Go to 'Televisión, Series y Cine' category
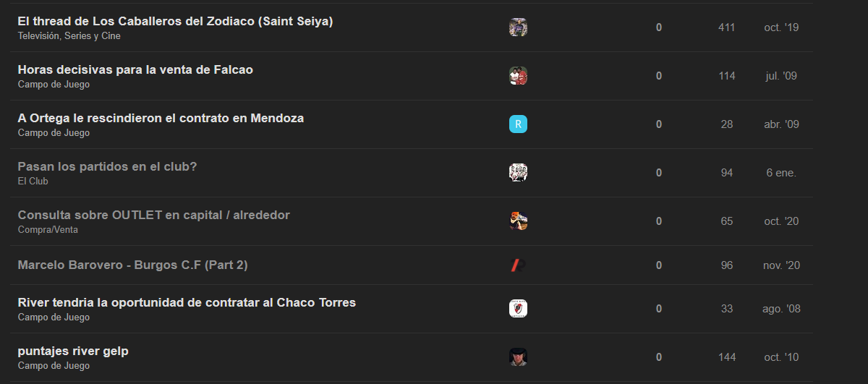Screen dimensions: 868x384 (69, 35)
